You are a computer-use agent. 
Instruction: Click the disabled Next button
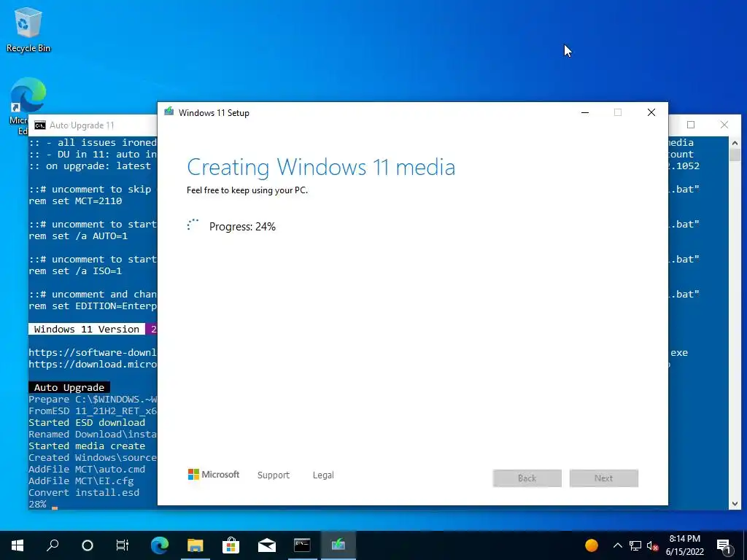[603, 478]
